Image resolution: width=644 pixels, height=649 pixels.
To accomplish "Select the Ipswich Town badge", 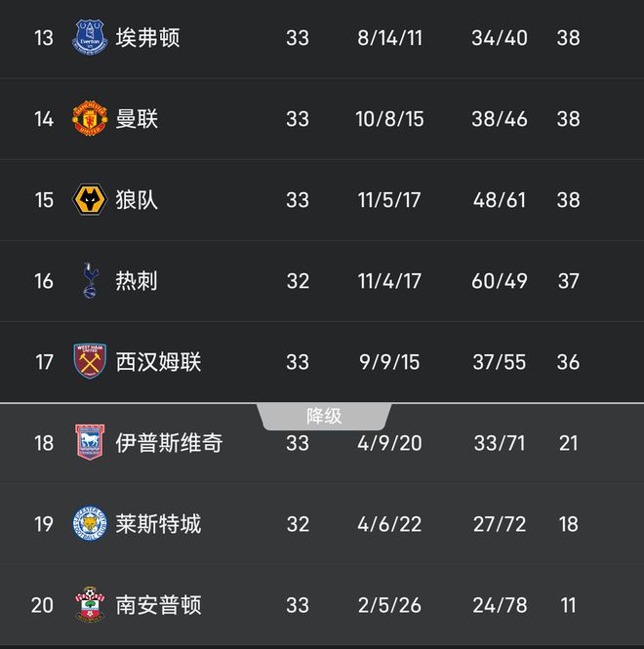I will pos(90,442).
